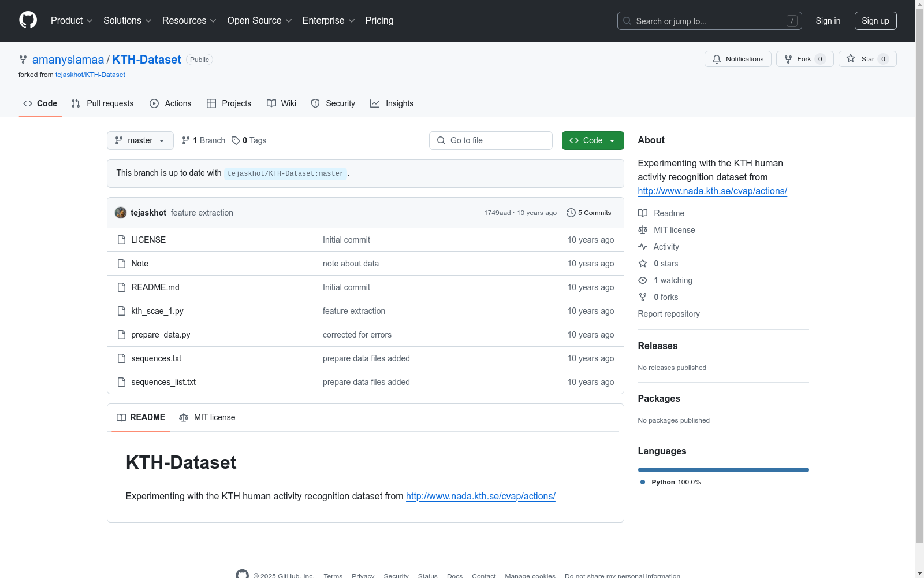Screen dimensions: 924x578
Task: Open the forked-from tejaskhot/KTH-Dataset link
Action: click(x=90, y=75)
